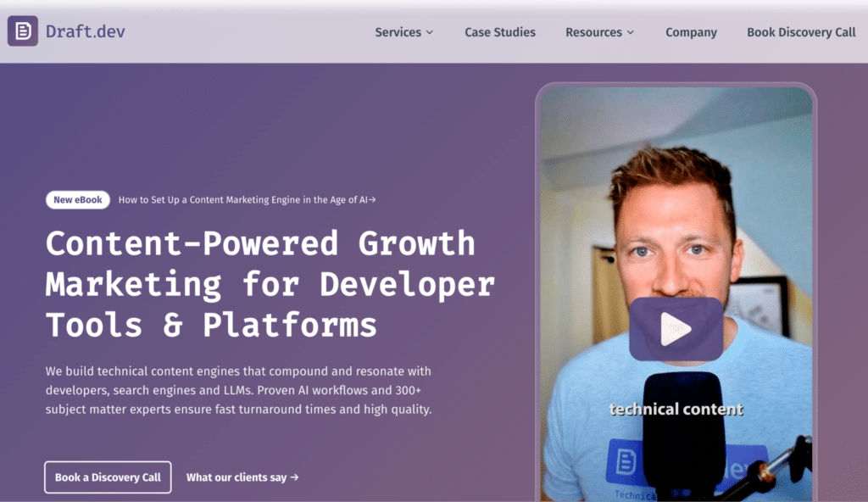The width and height of the screenshot is (868, 502).
Task: Expand the Resources dropdown chevron
Action: (630, 32)
